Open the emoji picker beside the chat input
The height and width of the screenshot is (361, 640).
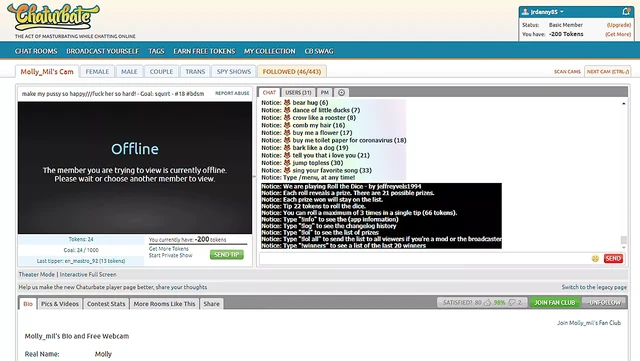[x=595, y=258]
